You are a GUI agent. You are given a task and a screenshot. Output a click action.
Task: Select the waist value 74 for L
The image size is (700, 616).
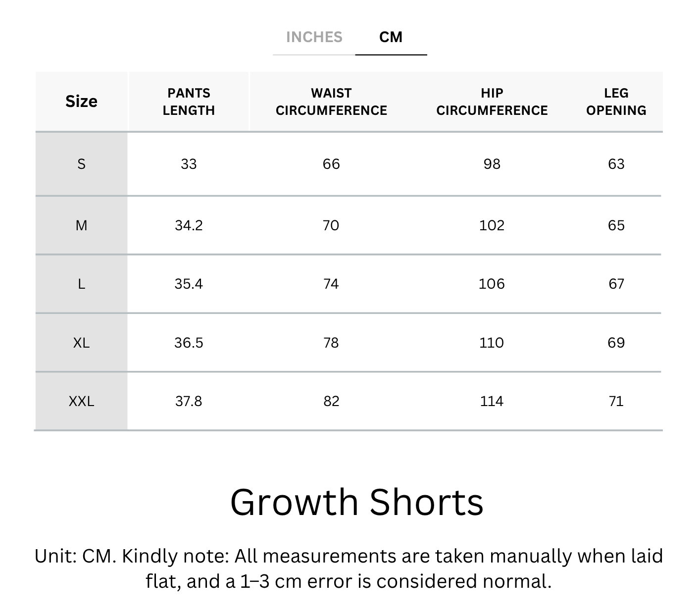point(331,284)
